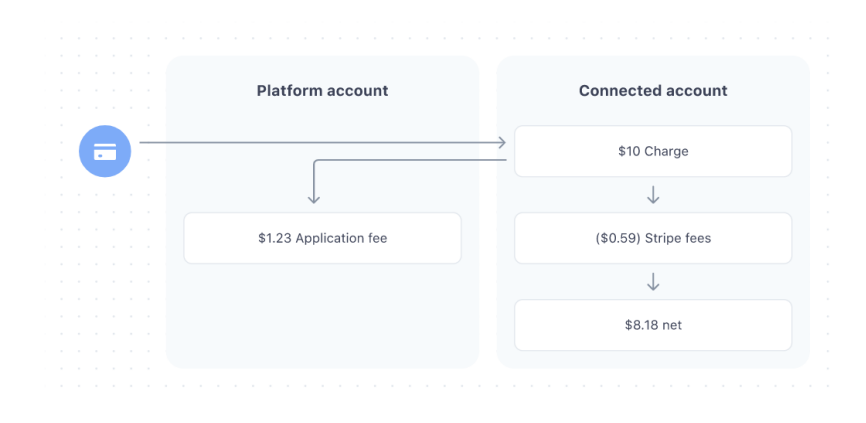The height and width of the screenshot is (423, 866).
Task: Select the ($0.59) Stripe fees box
Action: point(653,238)
